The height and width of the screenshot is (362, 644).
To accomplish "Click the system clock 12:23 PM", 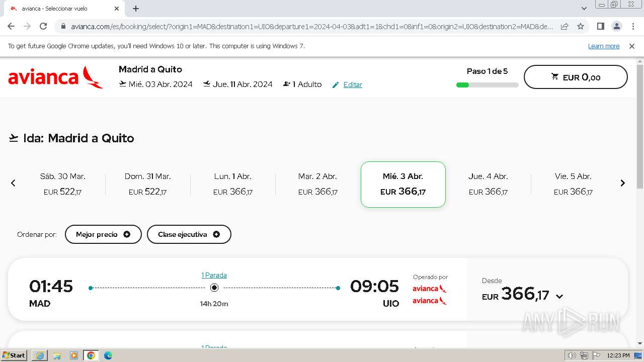I will click(x=618, y=355).
